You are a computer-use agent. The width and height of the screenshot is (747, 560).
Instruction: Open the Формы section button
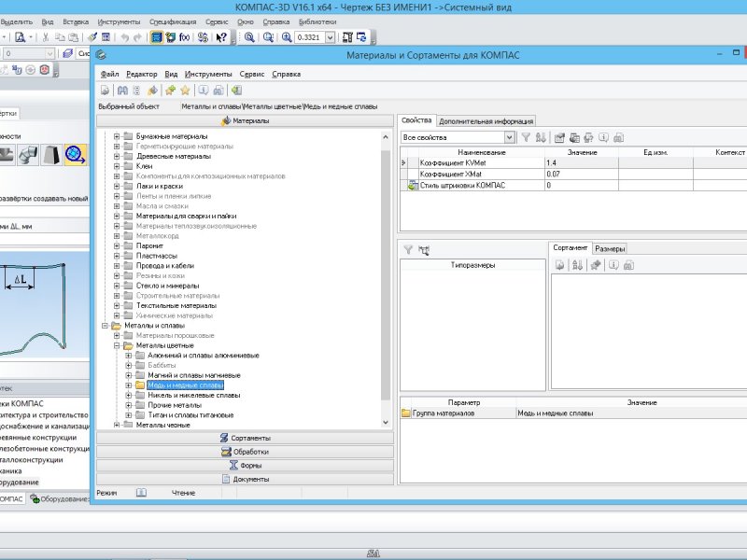(x=246, y=465)
